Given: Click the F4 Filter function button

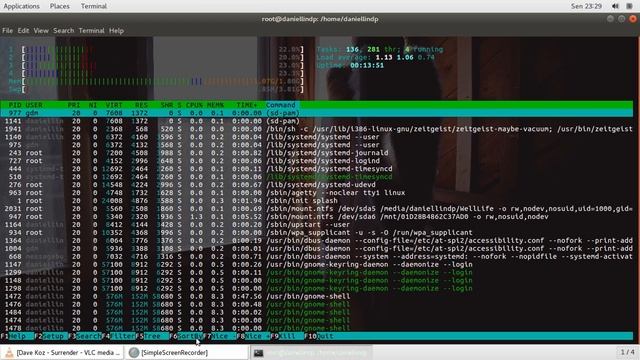Looking at the screenshot, I should (119, 336).
